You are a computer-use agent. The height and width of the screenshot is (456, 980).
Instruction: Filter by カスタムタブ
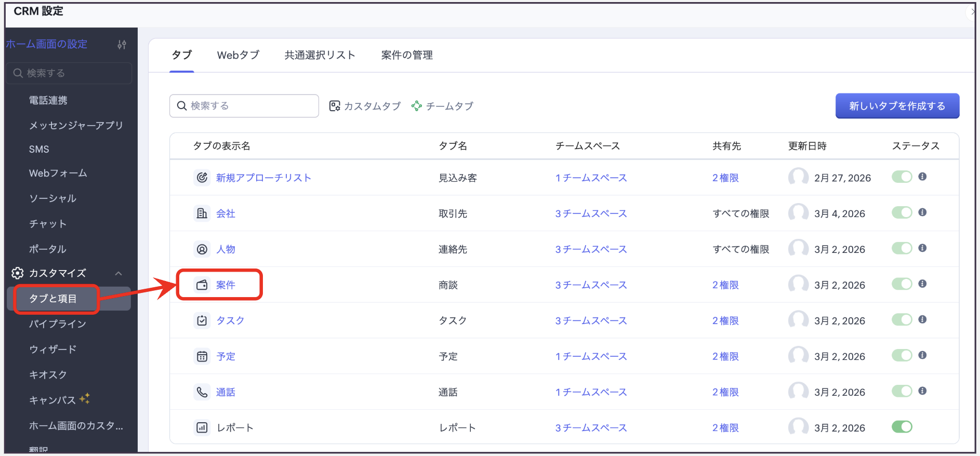click(365, 106)
